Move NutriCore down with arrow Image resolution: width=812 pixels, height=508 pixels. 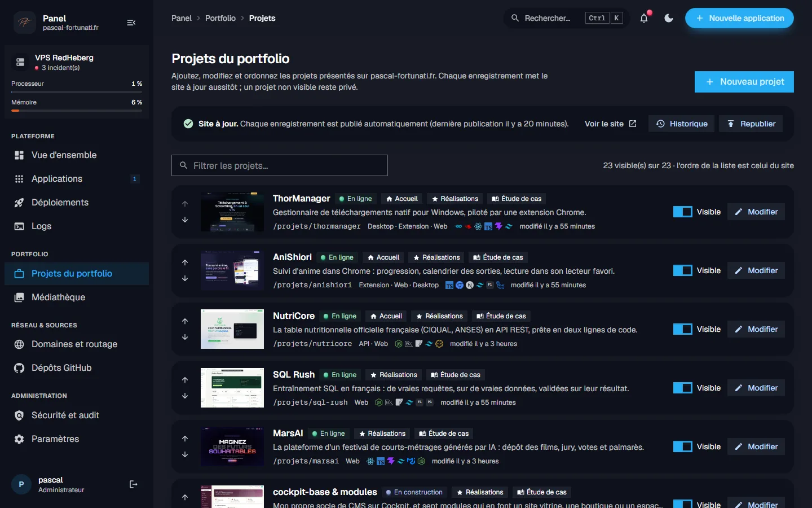[x=185, y=337]
